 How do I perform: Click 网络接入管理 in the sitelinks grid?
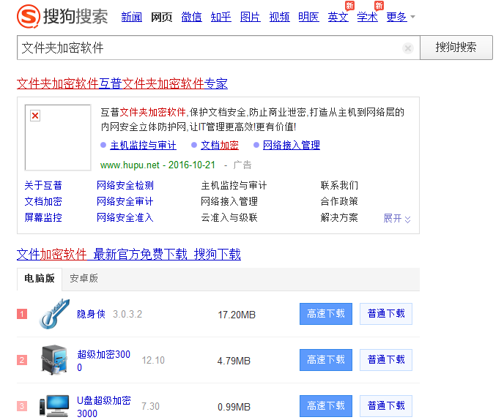[x=229, y=201]
